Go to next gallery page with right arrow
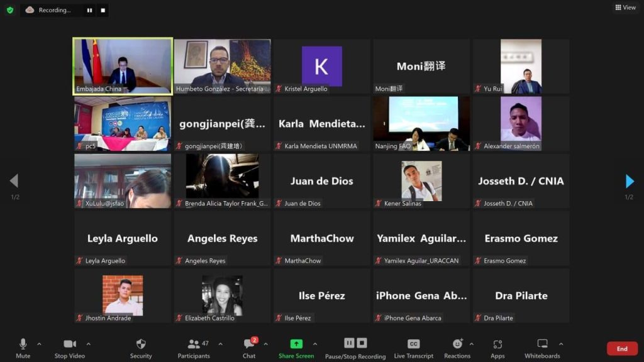644x362 pixels. (630, 182)
